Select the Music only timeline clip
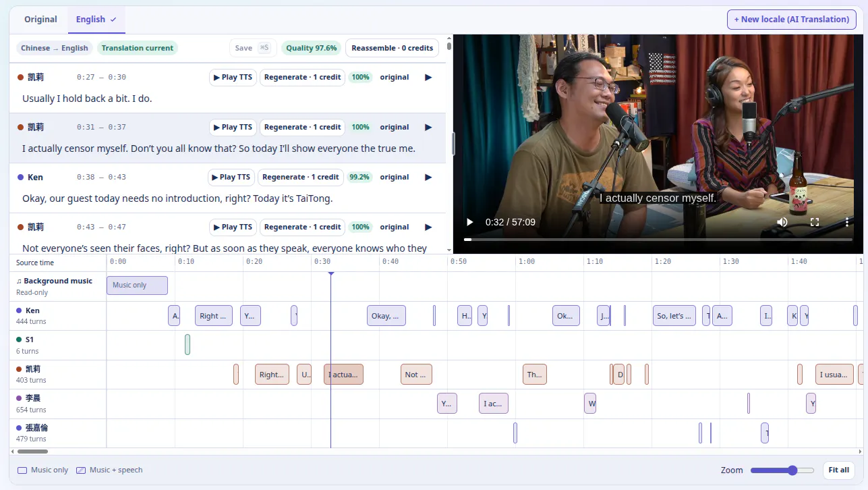Viewport: 868px width, 490px height. 137,285
